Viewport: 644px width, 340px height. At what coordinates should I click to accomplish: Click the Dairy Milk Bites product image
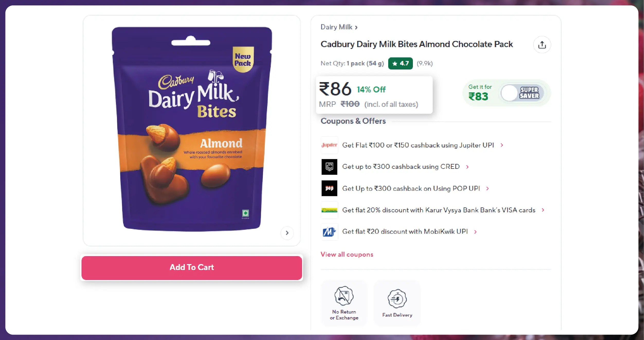[192, 129]
